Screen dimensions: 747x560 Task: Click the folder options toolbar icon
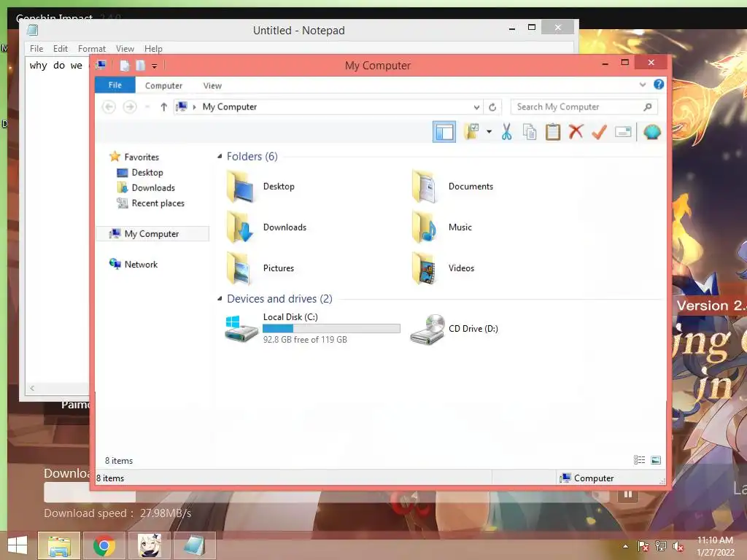pyautogui.click(x=472, y=131)
